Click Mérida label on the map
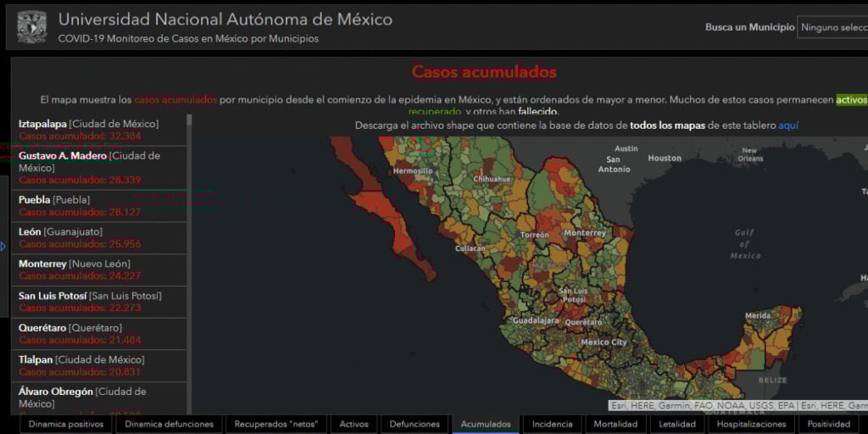 tap(757, 315)
